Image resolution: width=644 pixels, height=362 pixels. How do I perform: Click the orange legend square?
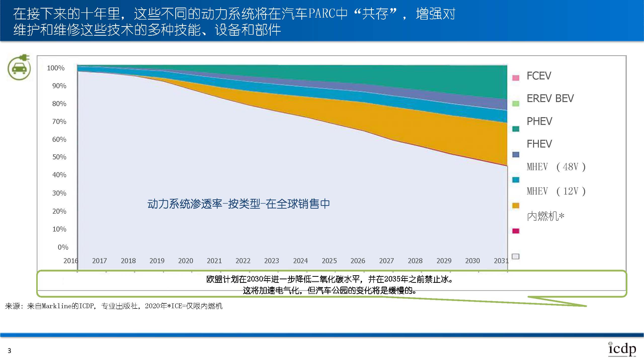[516, 206]
